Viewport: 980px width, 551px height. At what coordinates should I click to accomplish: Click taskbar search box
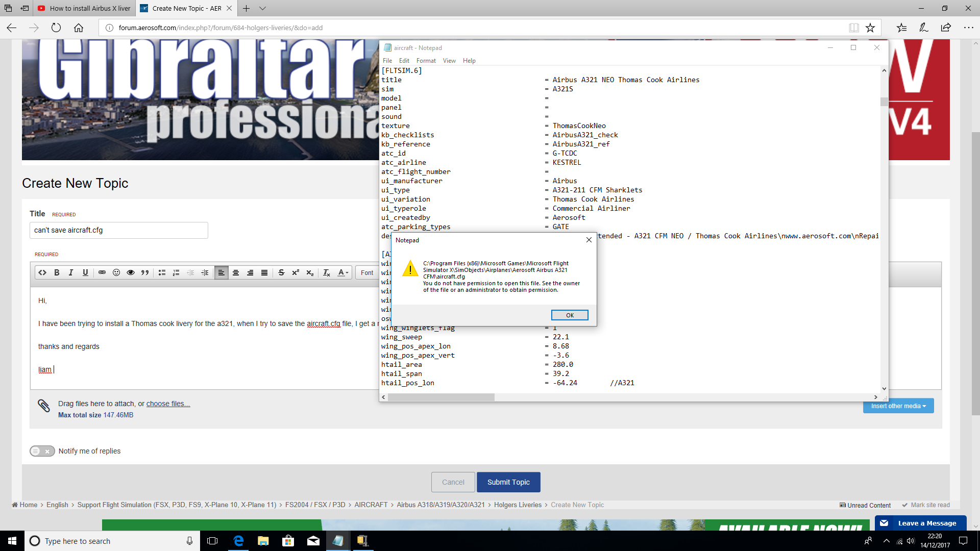[112, 541]
